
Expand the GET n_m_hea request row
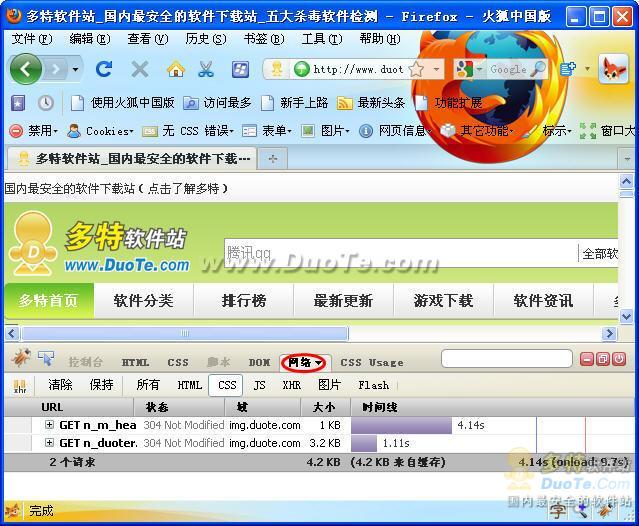[x=49, y=425]
